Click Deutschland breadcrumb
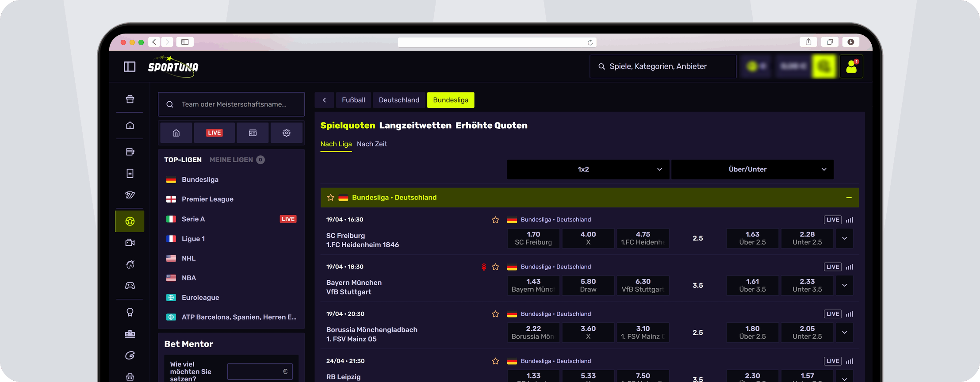 [399, 100]
